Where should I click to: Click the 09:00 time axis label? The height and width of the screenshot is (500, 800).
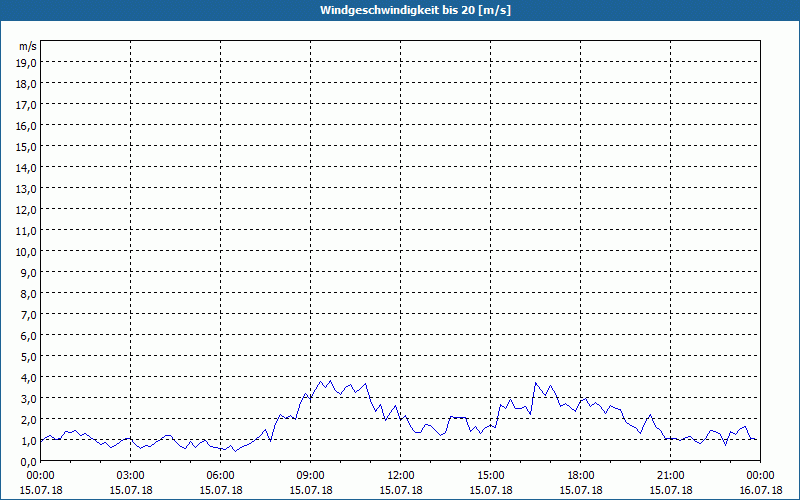311,476
